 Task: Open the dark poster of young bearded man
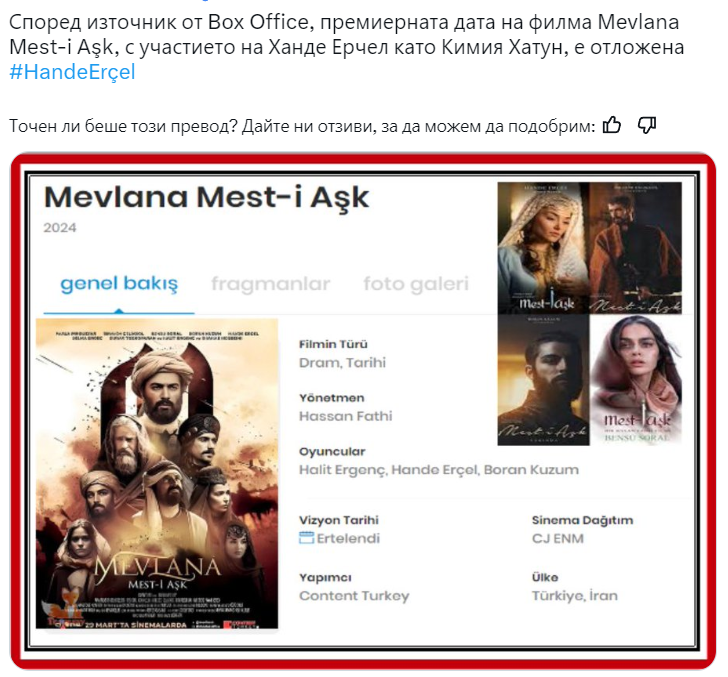[x=543, y=380]
